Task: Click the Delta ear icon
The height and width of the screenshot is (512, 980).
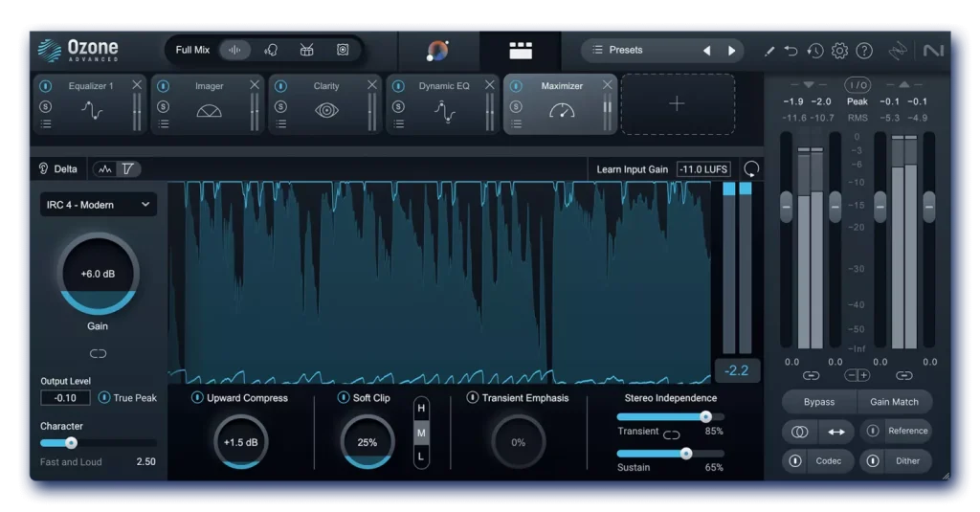Action: [x=44, y=168]
